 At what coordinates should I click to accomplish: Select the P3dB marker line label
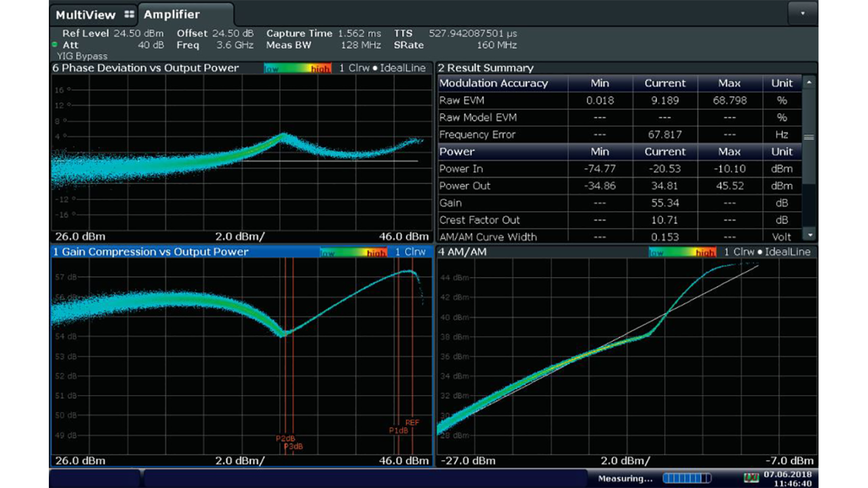(x=293, y=446)
